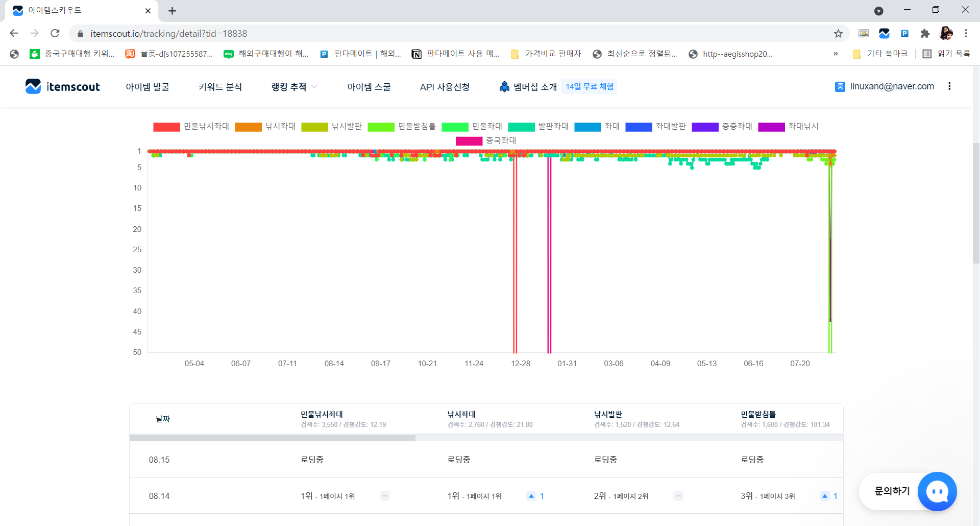Open 판다메이트 사용 메 Notion bookmark
The width and height of the screenshot is (980, 526).
455,54
